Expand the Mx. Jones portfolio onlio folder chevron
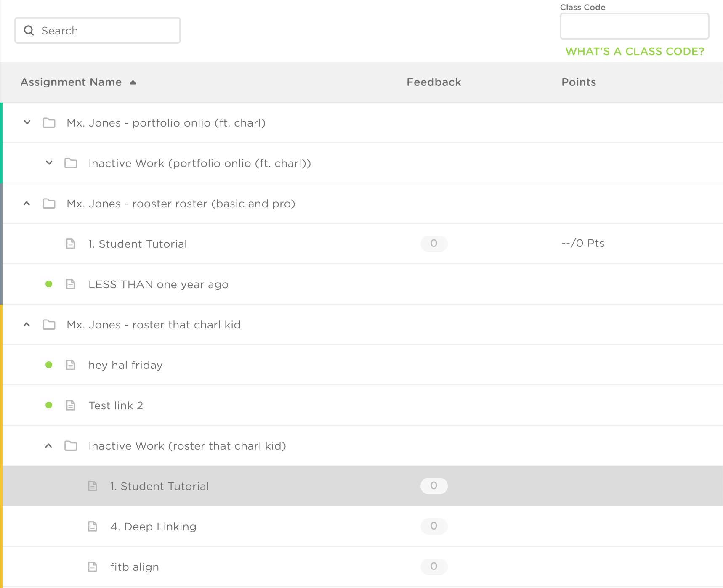Viewport: 723px width, 588px height. point(27,122)
